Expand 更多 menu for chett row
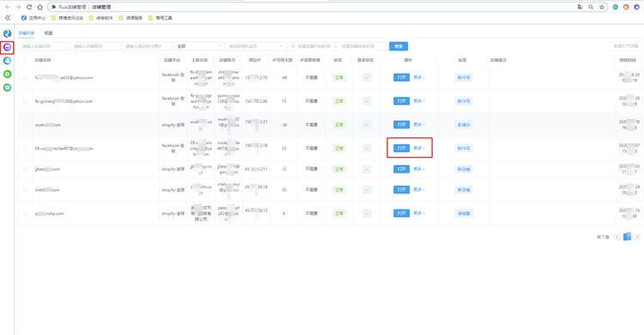The image size is (644, 335). pos(419,190)
